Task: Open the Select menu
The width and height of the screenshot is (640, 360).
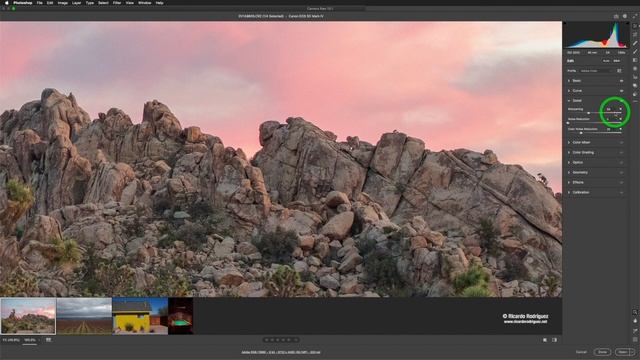Action: pos(103,3)
